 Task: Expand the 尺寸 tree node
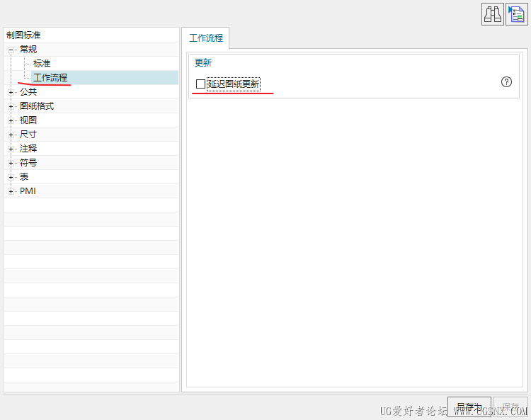[11, 135]
